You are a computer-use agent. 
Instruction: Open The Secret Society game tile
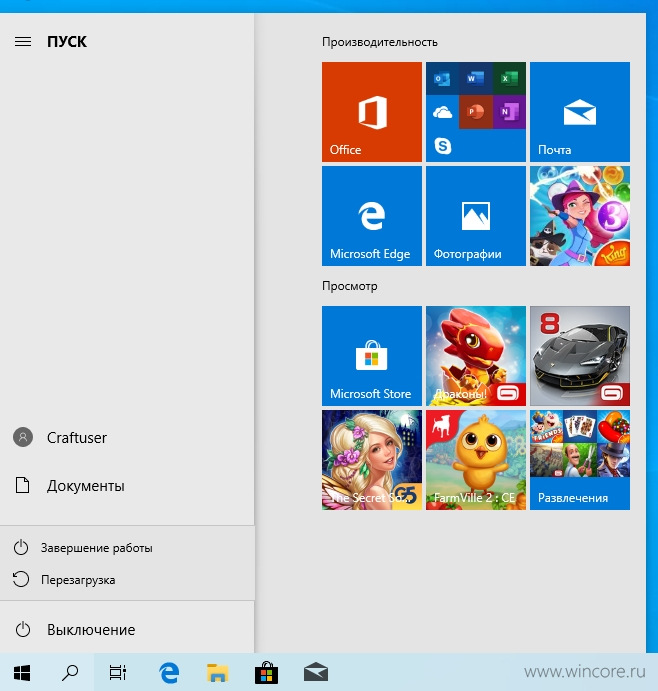(x=372, y=460)
